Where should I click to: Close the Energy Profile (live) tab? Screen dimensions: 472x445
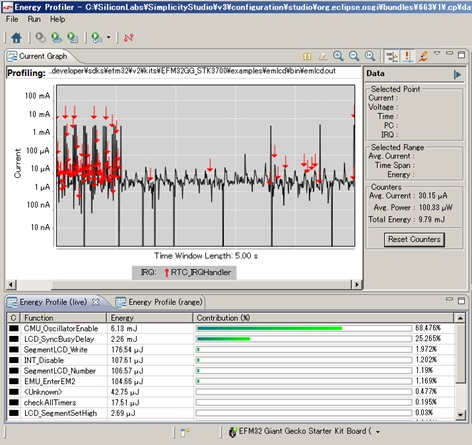pos(96,302)
